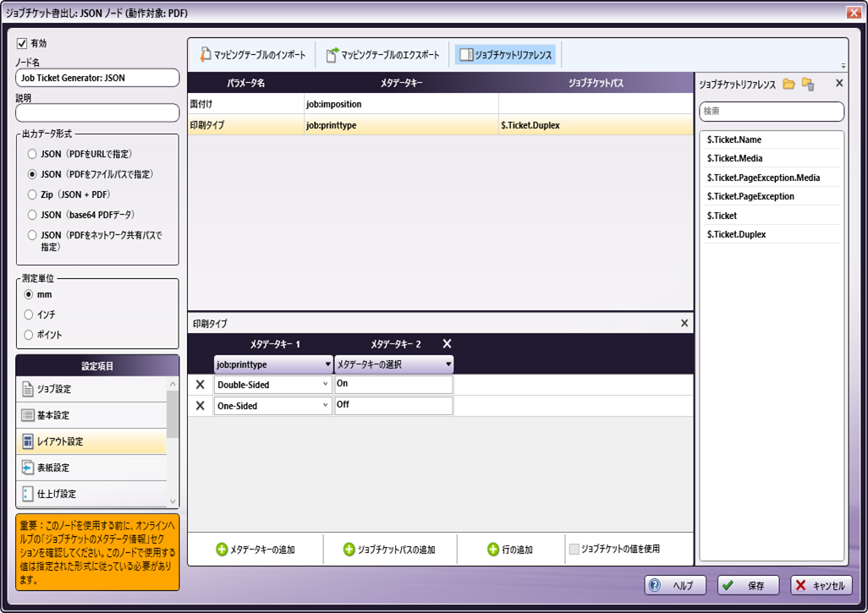The height and width of the screenshot is (613, 868).
Task: Click the help question mark icon
Action: tap(654, 585)
